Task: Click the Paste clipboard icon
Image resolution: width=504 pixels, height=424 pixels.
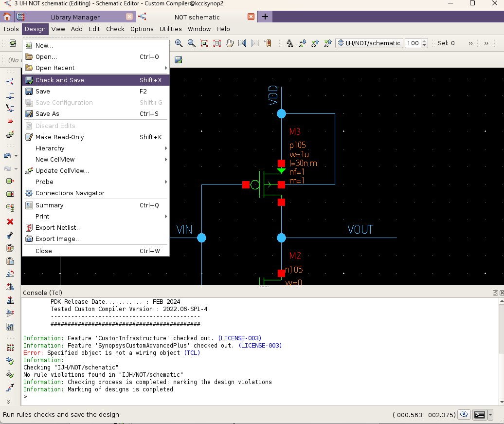Action: 10,261
